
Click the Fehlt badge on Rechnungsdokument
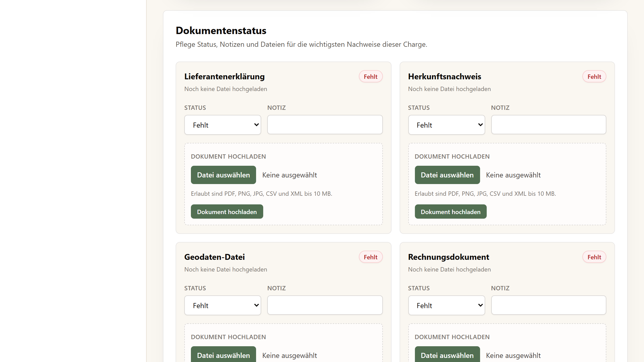[x=594, y=257]
